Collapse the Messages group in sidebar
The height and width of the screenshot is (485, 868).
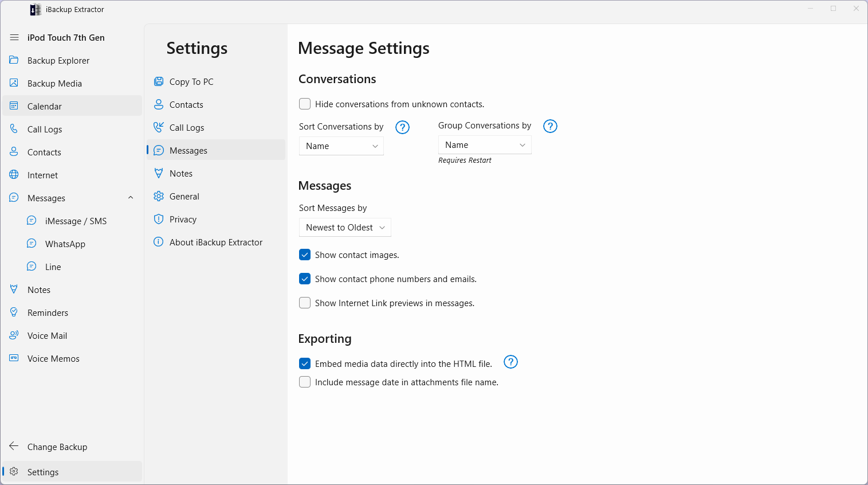[131, 198]
